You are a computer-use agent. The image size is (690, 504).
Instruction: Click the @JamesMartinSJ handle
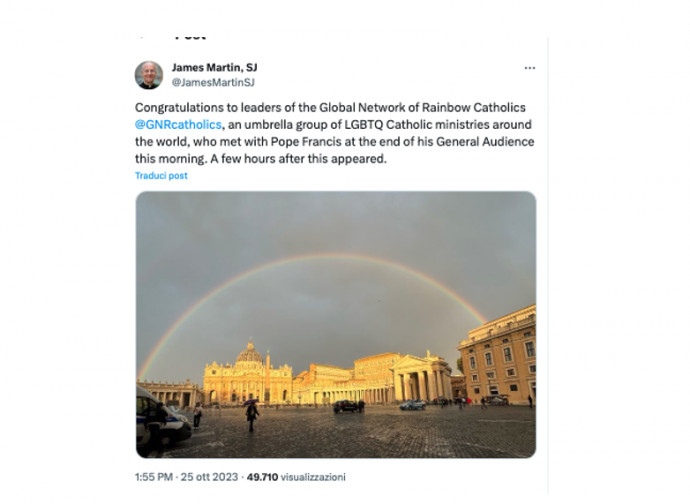[x=213, y=82]
